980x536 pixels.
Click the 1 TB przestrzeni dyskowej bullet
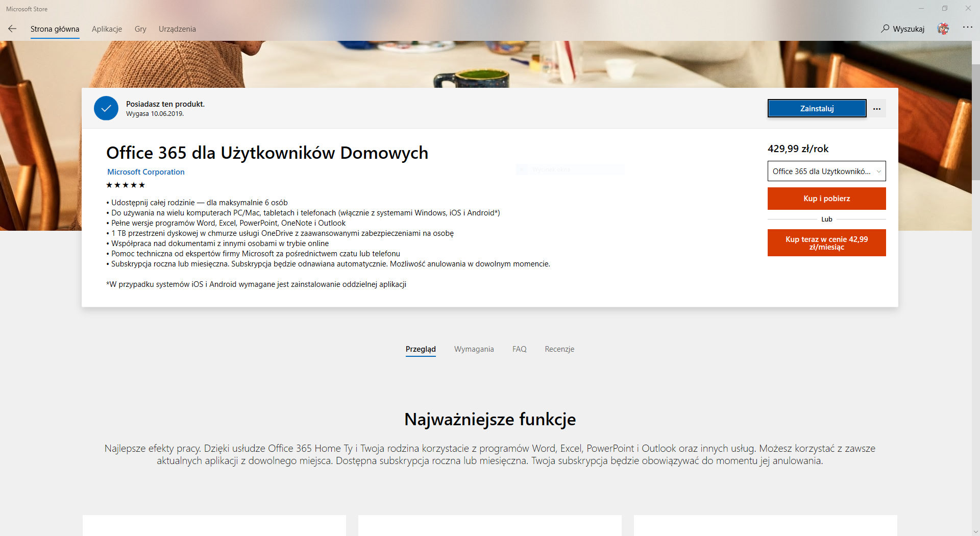coord(280,233)
